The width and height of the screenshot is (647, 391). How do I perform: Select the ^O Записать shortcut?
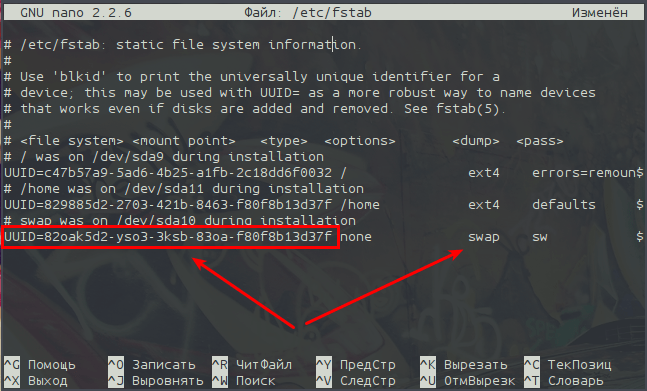point(151,365)
